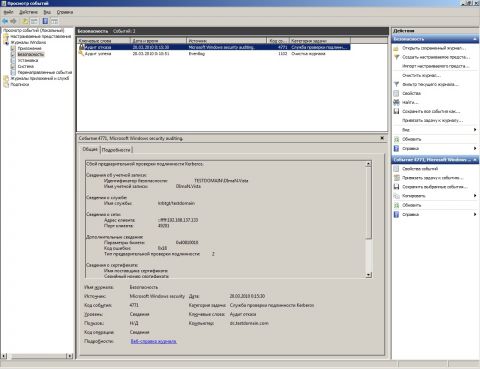Click the Сохранить все события как floppy icon
The height and width of the screenshot is (369, 480).
396,111
